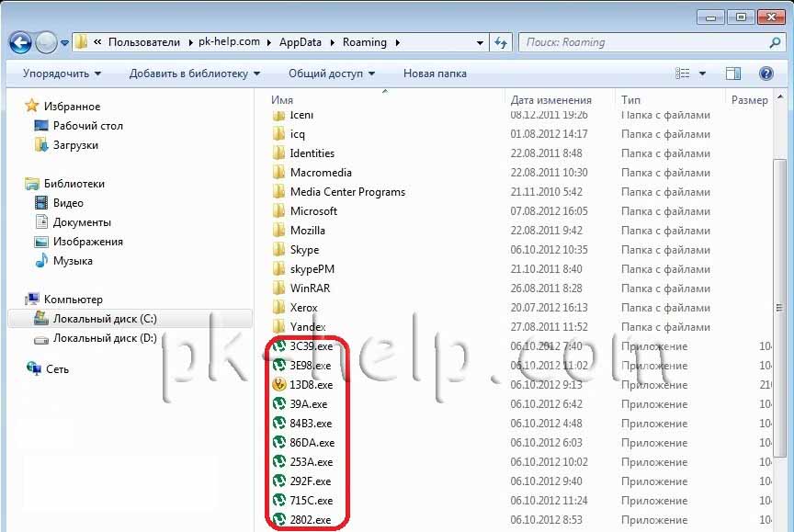Screen dimensions: 794x532
Task: Expand the arrow after Roaming breadcrumb
Action: point(398,42)
